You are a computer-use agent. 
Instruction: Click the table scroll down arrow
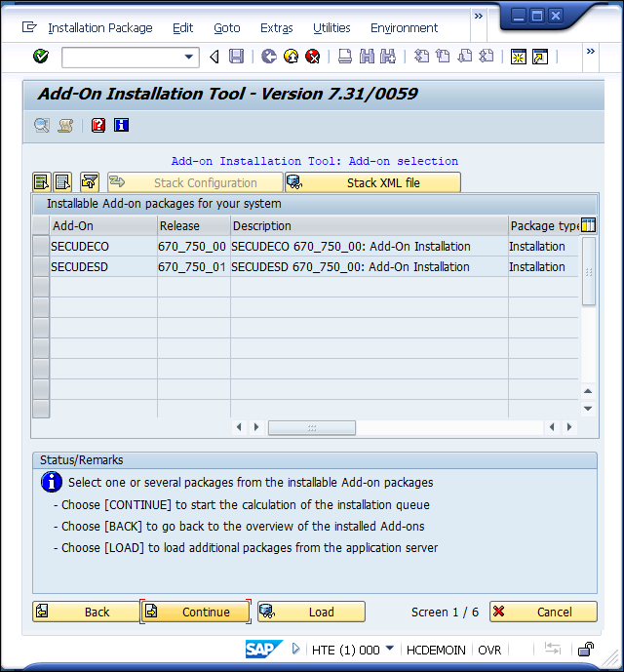[588, 409]
